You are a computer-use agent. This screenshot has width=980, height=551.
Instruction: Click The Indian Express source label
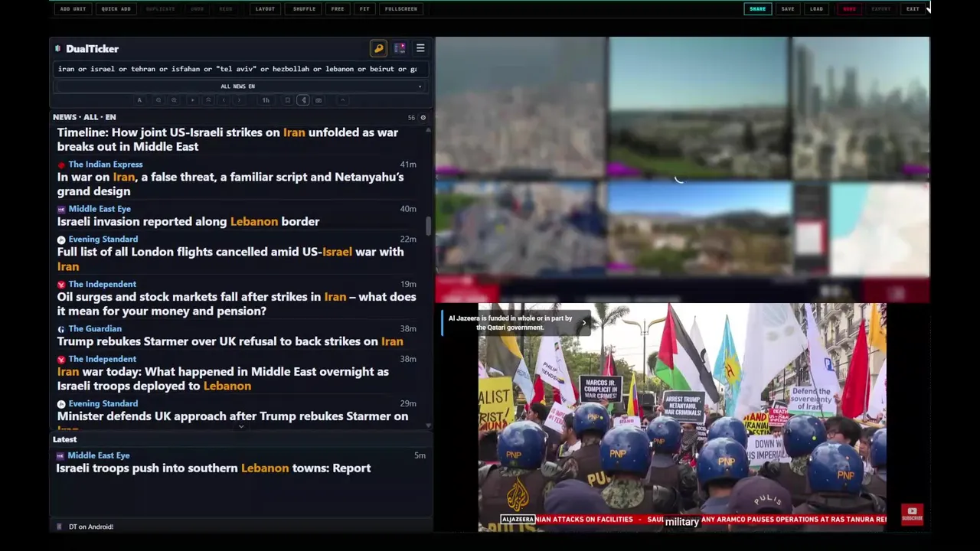pos(105,164)
